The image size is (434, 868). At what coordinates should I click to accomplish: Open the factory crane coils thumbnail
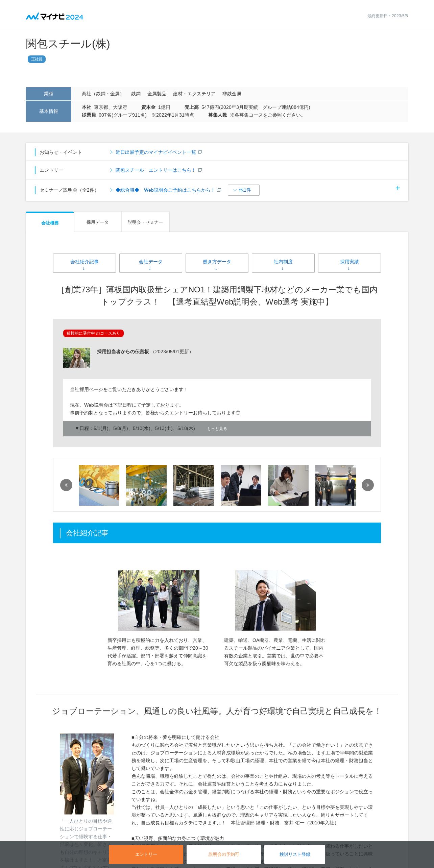(146, 485)
